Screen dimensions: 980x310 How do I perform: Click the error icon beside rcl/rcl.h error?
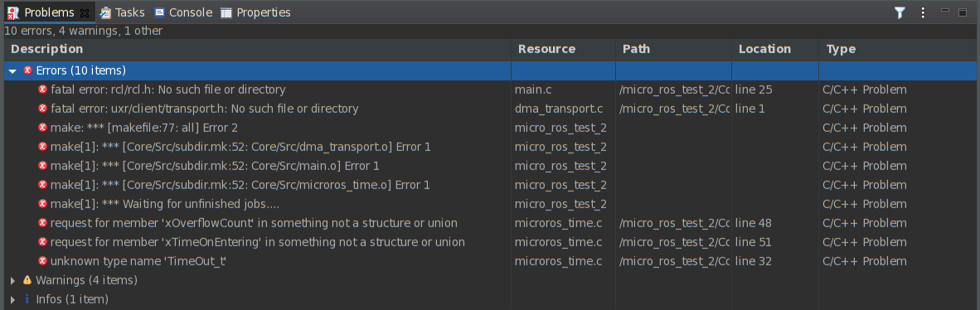pos(42,90)
